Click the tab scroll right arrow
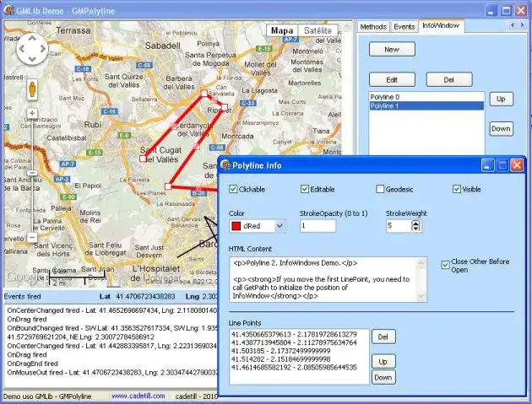The width and height of the screenshot is (532, 404). (522, 25)
